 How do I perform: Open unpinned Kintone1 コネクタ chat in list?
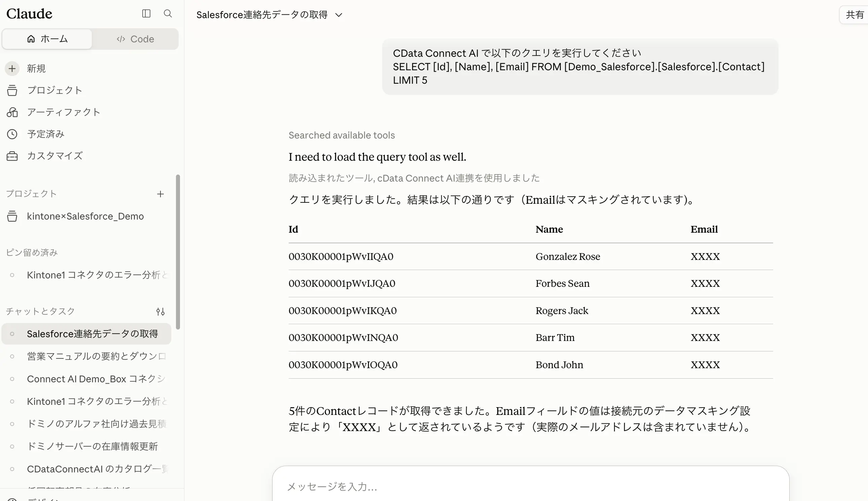pyautogui.click(x=86, y=401)
